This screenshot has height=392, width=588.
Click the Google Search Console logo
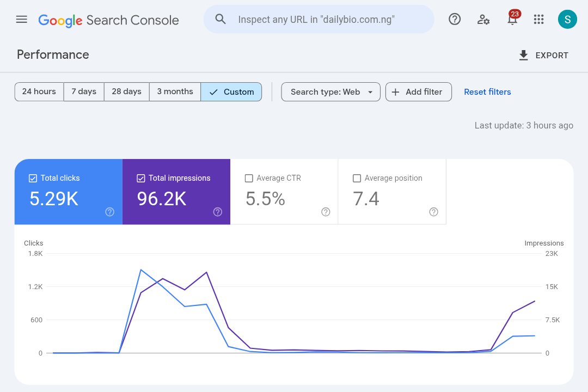point(108,20)
